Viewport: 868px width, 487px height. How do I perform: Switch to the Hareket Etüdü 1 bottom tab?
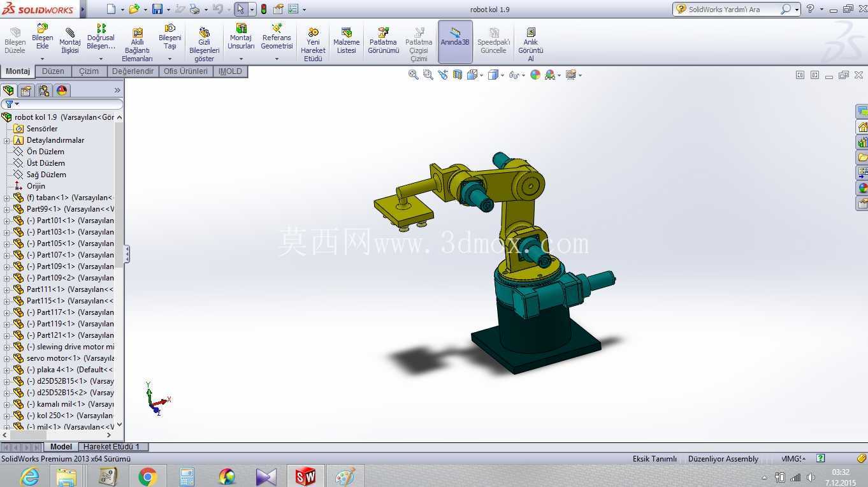pyautogui.click(x=112, y=447)
